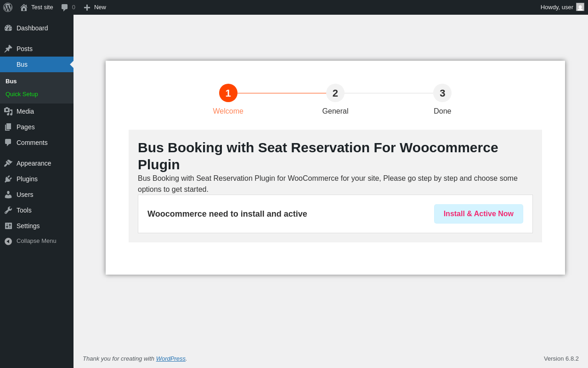Open the comments bubble in admin bar
The height and width of the screenshot is (368, 588).
65,7
